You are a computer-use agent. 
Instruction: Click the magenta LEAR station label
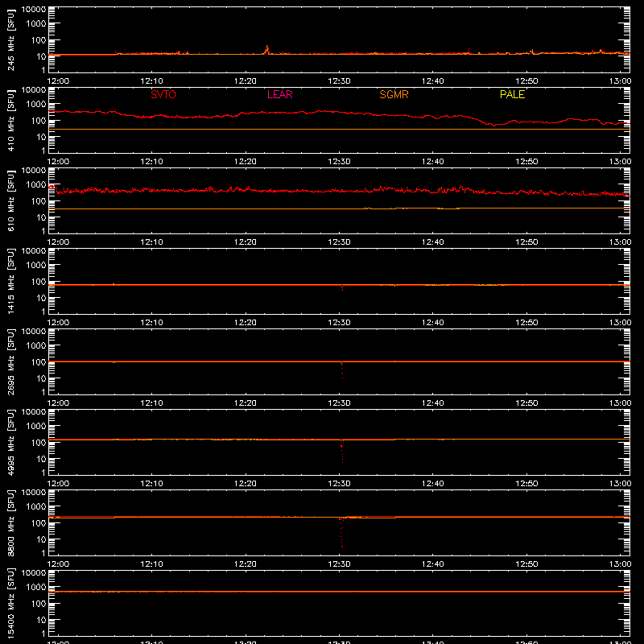[279, 94]
